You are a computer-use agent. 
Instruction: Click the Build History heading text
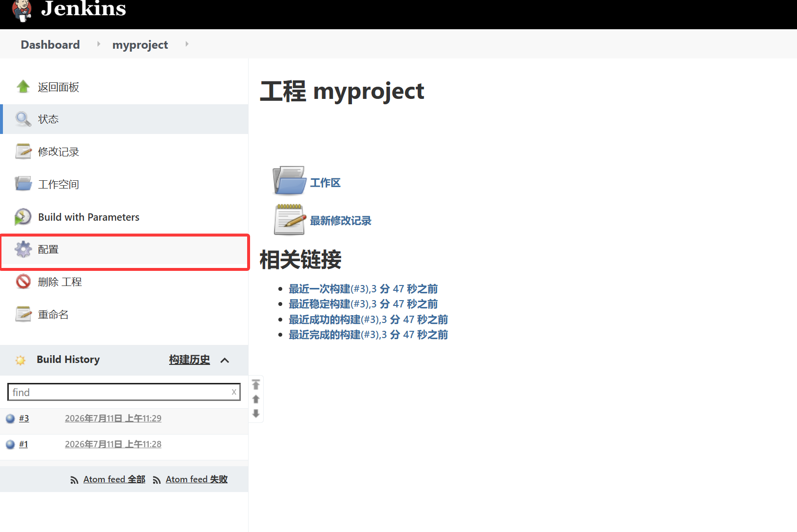68,360
